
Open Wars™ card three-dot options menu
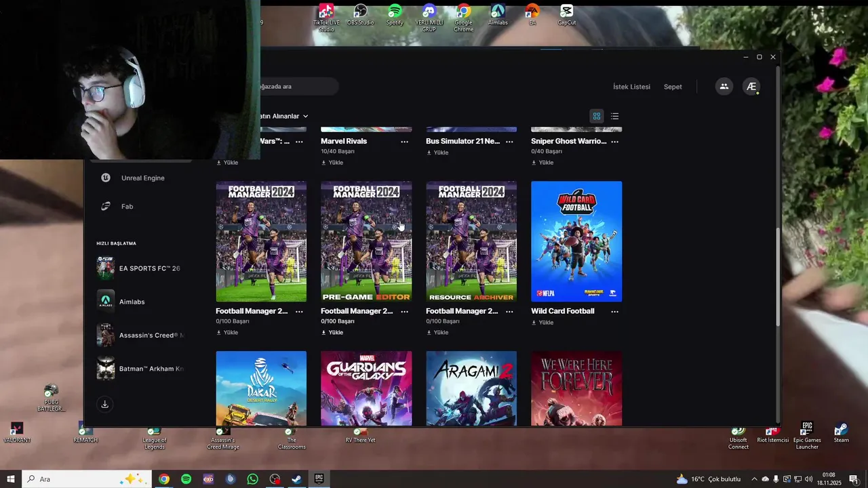[x=299, y=142]
